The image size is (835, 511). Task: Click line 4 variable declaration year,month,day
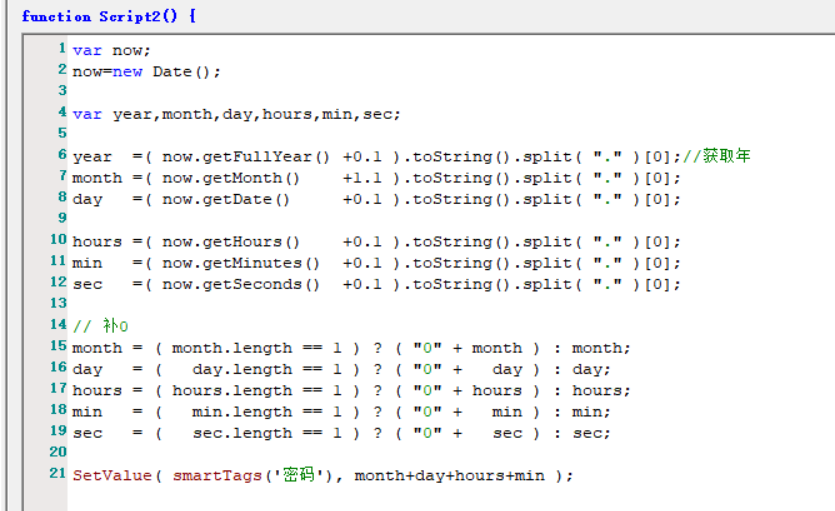point(236,114)
